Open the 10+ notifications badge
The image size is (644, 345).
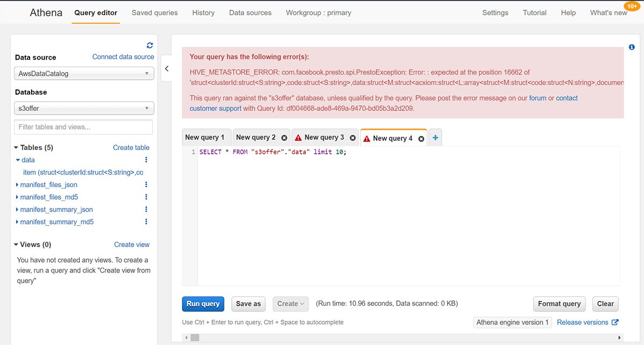click(x=631, y=6)
